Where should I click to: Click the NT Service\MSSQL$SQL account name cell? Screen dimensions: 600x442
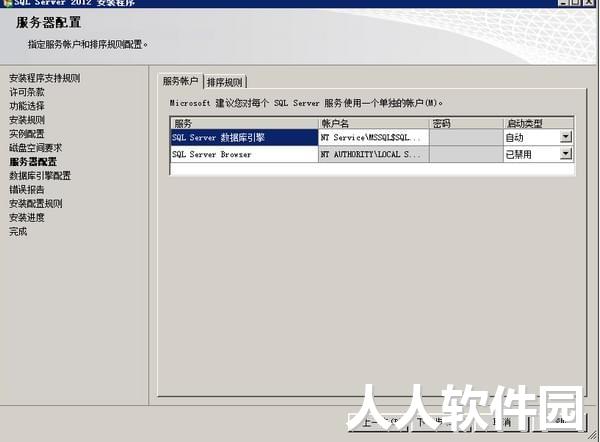coord(373,137)
